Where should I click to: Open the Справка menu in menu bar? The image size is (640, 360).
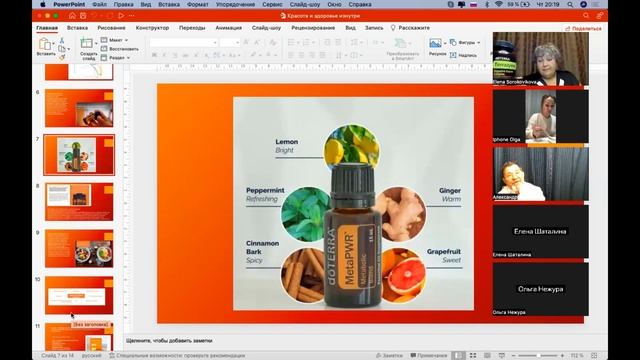coord(360,4)
